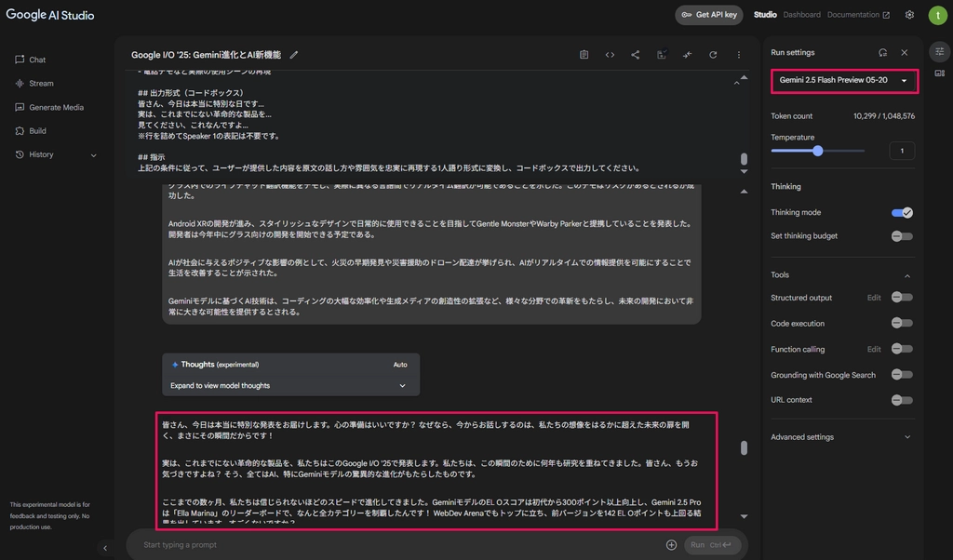
Task: Click the Run button
Action: click(x=712, y=545)
